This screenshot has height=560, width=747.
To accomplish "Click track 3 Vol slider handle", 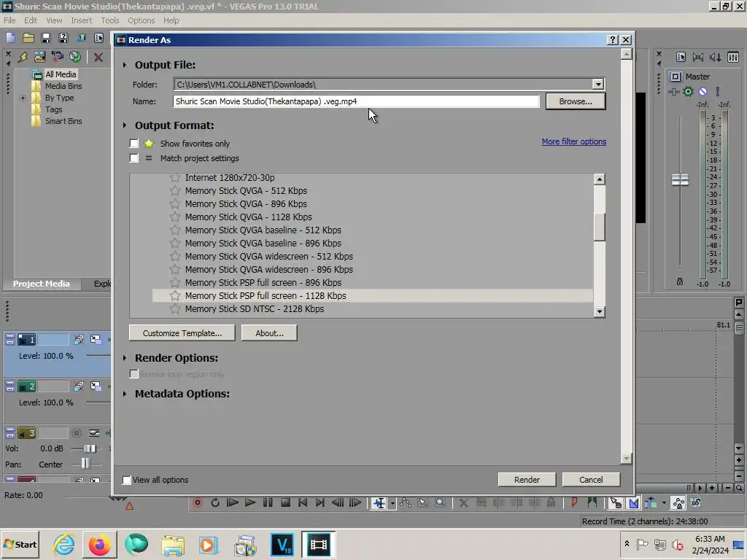I will pos(89,448).
